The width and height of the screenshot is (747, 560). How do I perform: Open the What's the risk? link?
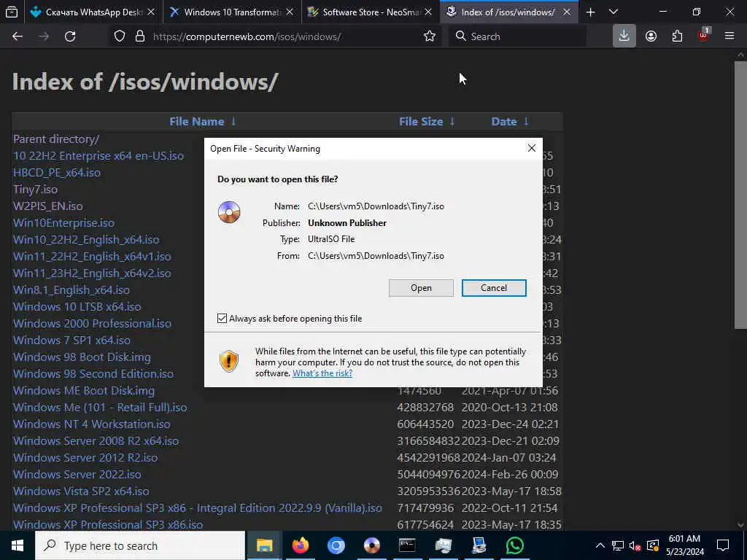click(x=322, y=373)
